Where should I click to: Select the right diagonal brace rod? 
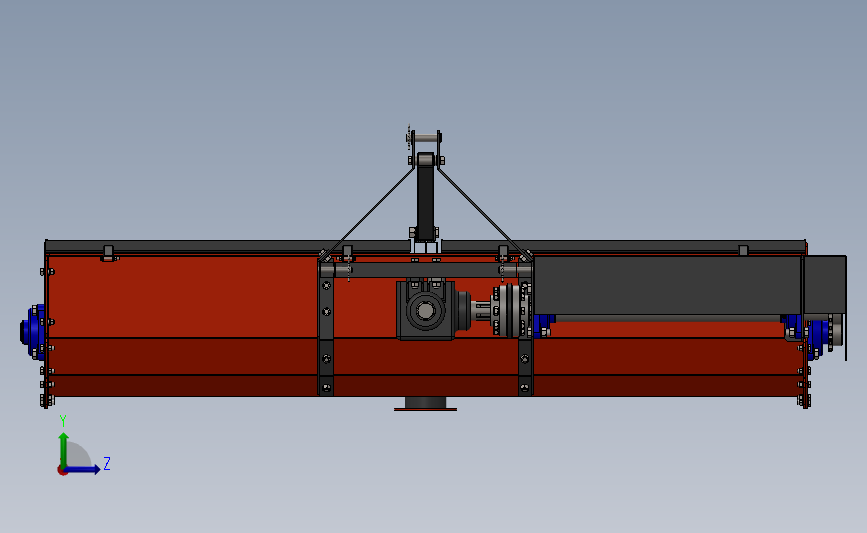tap(484, 214)
